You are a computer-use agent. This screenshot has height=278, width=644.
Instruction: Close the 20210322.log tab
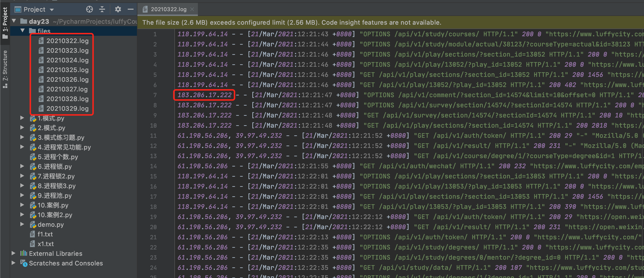coord(192,9)
